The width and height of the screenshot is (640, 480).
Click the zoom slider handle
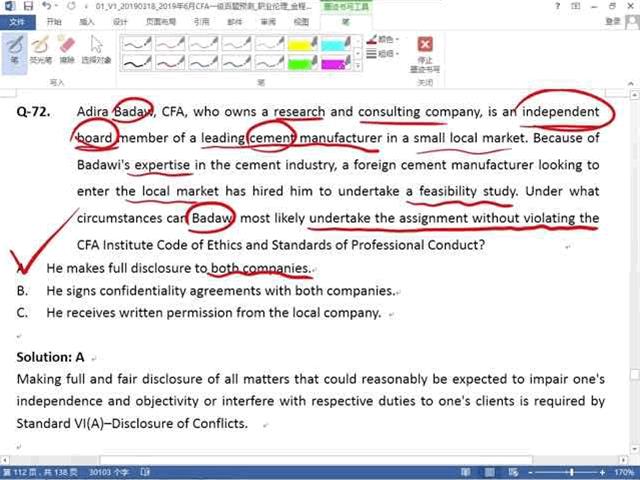pos(572,473)
